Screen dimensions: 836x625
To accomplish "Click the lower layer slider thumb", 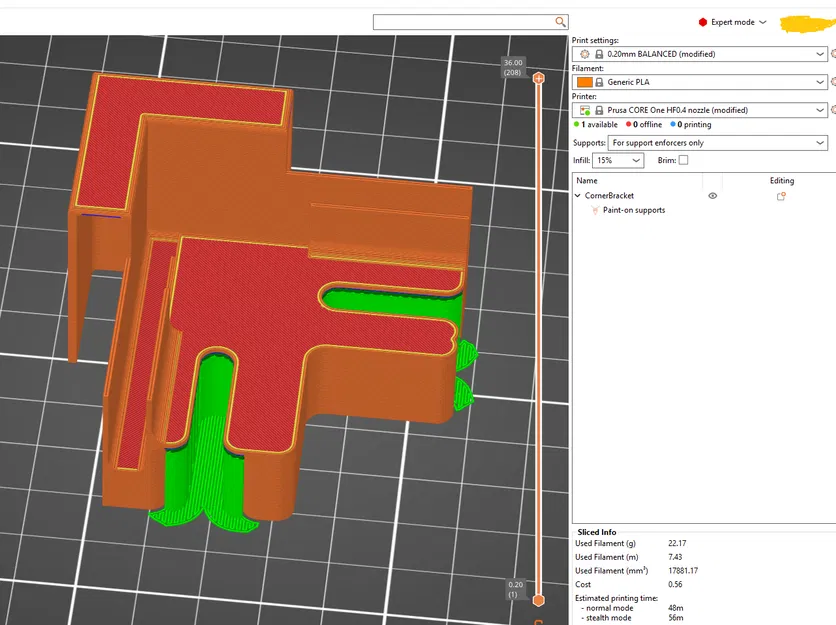I will [538, 600].
